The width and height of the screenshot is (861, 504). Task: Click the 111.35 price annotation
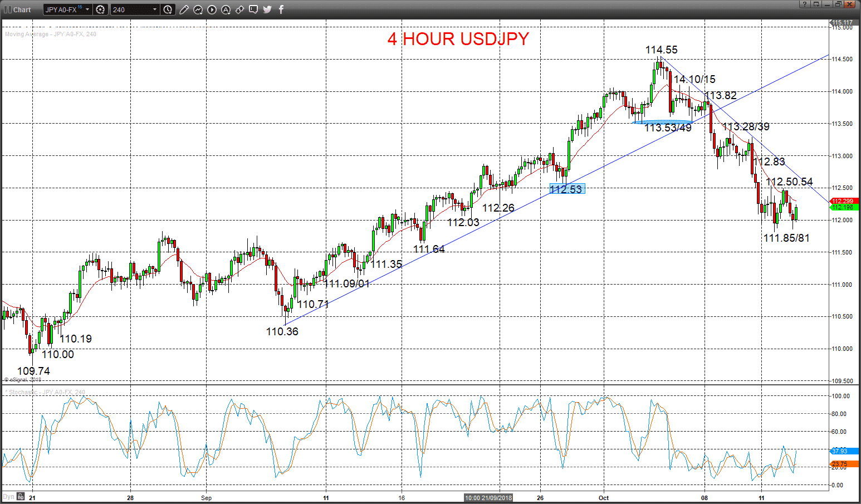tap(387, 265)
